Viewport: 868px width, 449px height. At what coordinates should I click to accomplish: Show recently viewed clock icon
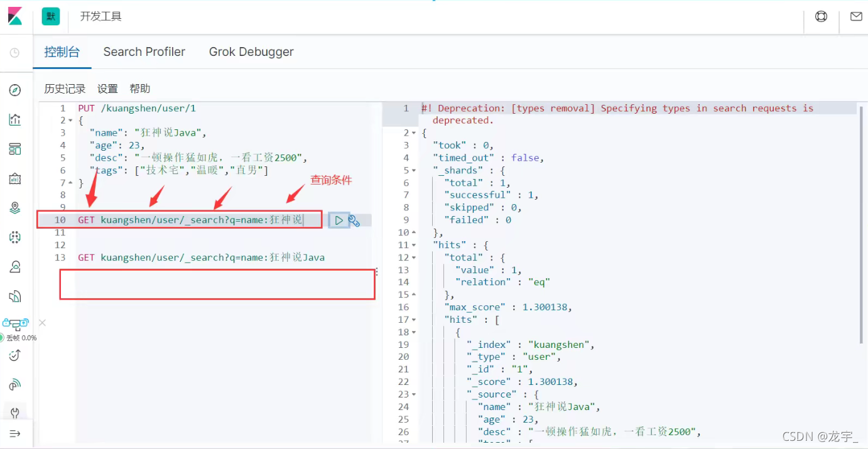tap(15, 53)
